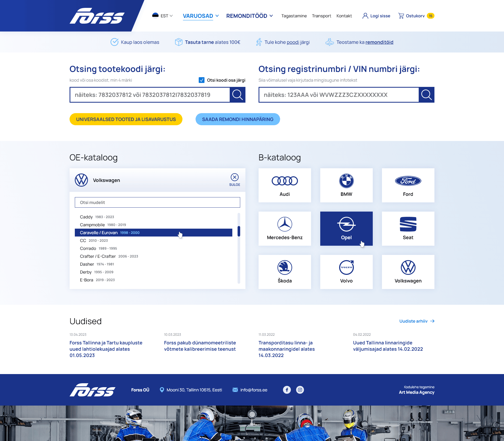Screen dimensions: 504x441
Task: Click the VIN number search magnifier icon
Action: tap(426, 95)
